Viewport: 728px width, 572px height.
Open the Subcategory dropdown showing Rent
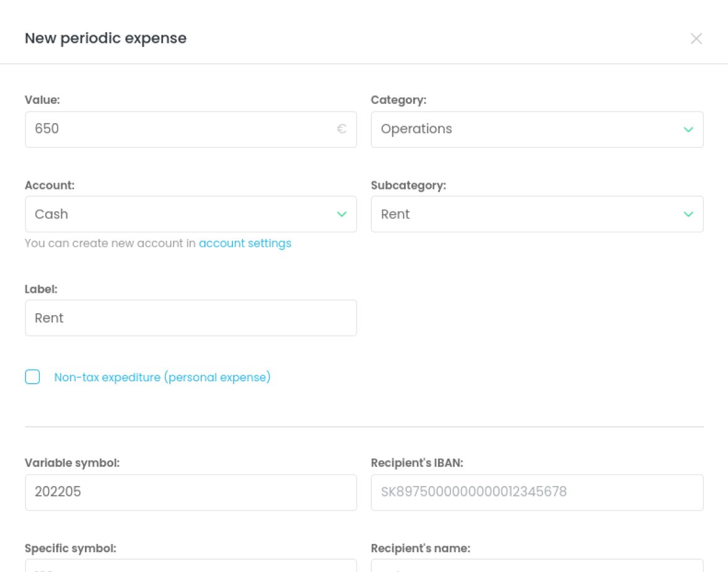(x=537, y=214)
